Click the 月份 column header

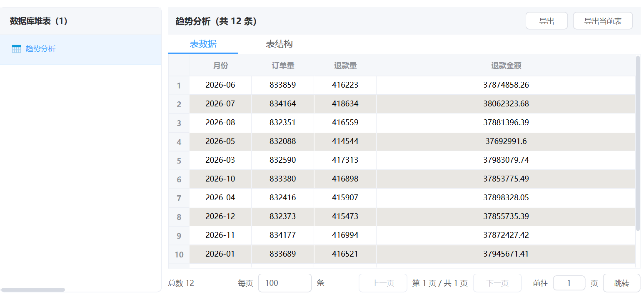tap(220, 66)
